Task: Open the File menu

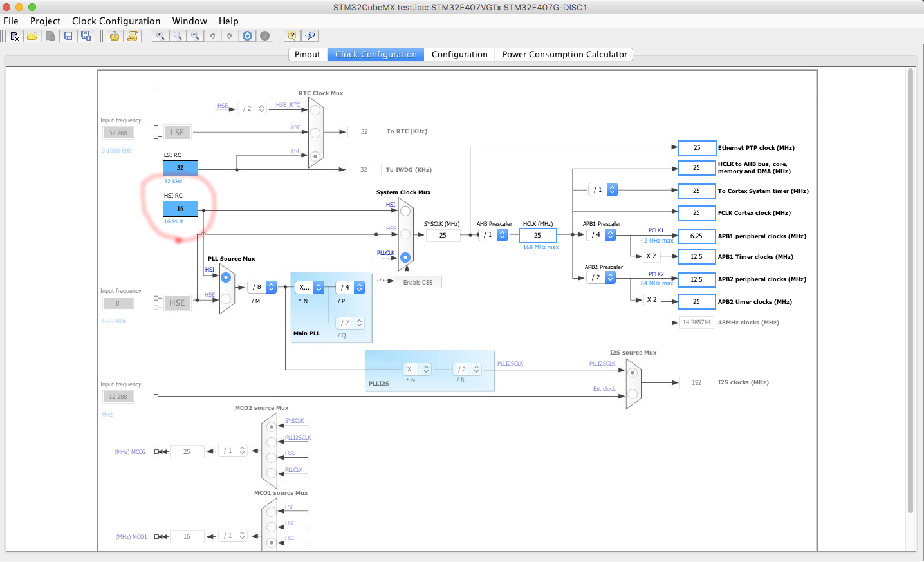Action: click(11, 21)
